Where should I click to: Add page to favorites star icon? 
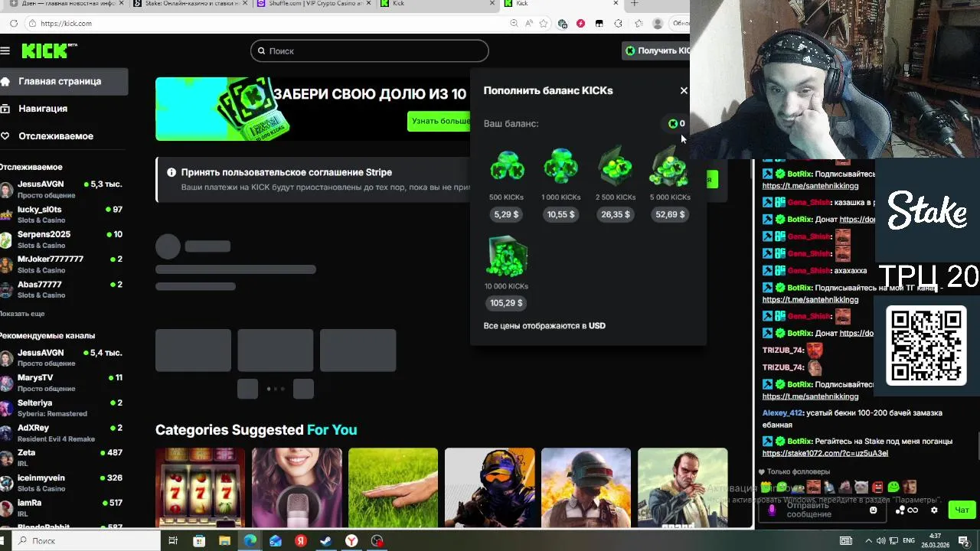click(x=544, y=24)
